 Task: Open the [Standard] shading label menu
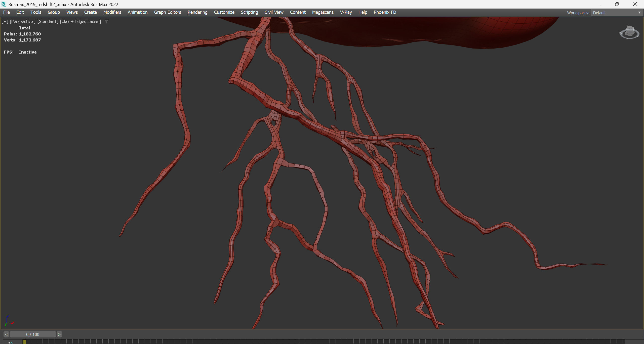click(x=48, y=21)
